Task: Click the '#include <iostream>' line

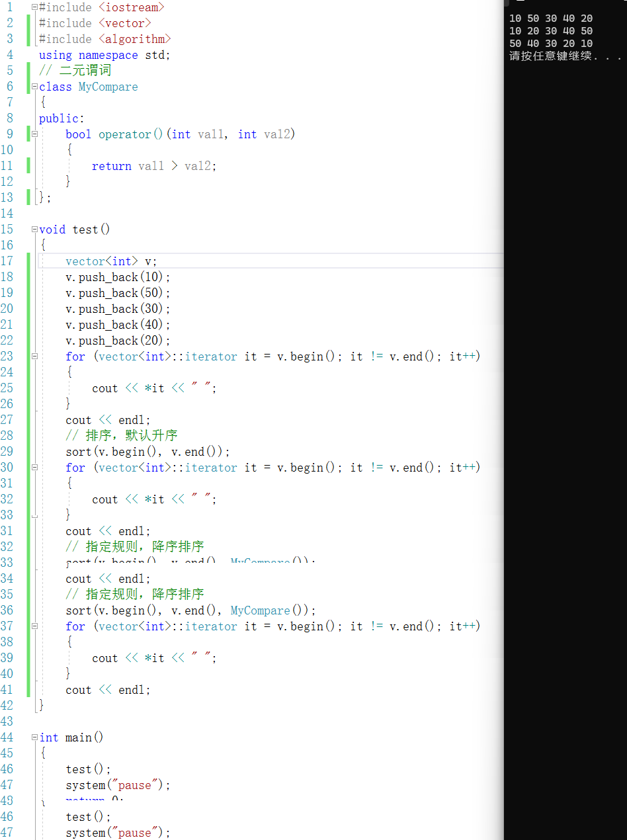Action: tap(101, 7)
